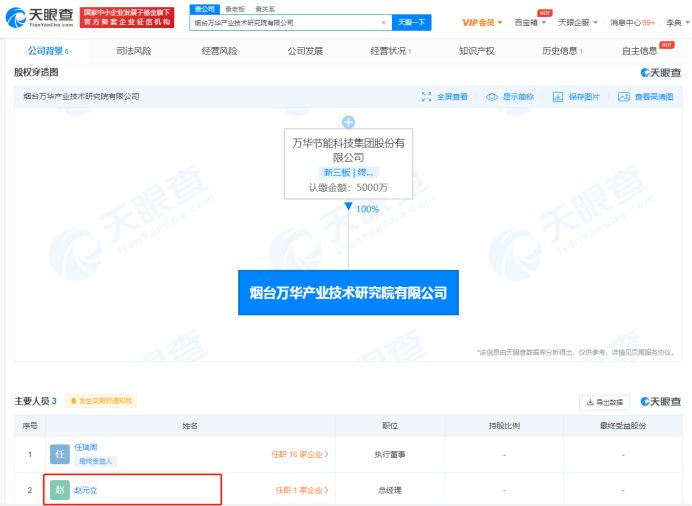Toggle 显示简称 eye icon
Viewport: 692px width, 506px height.
tap(492, 97)
